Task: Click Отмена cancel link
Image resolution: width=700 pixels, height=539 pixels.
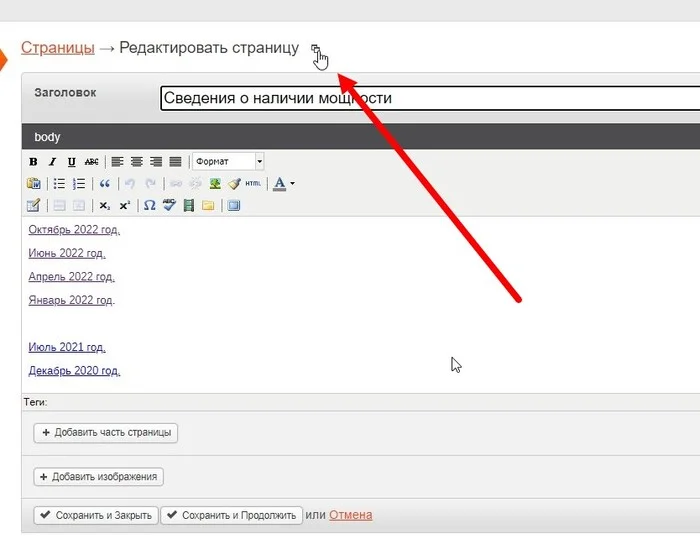Action: pos(350,515)
